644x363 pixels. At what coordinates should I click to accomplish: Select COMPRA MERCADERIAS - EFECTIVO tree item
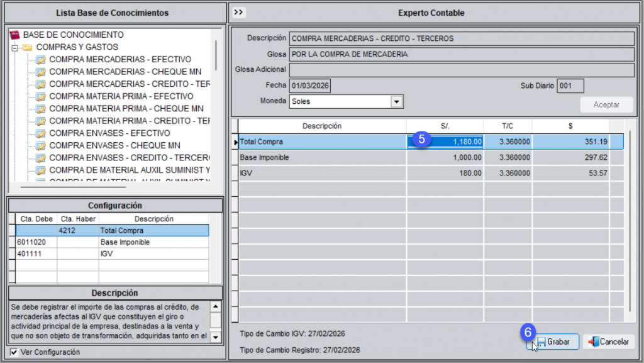click(120, 60)
